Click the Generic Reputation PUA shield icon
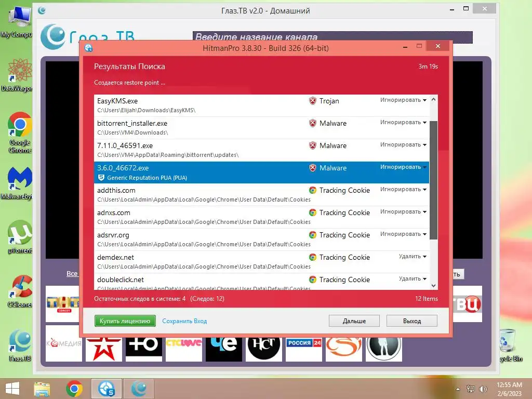This screenshot has height=399, width=532. coord(101,178)
